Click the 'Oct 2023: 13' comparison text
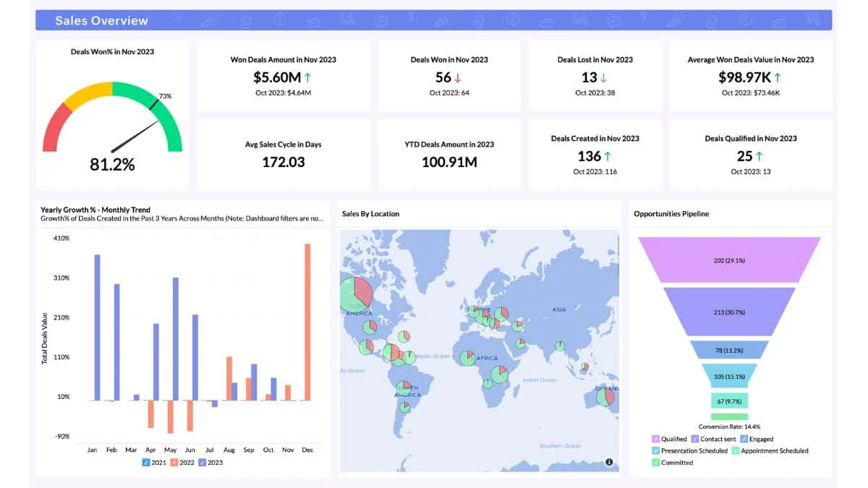Viewport: 868px width, 488px height. click(x=751, y=172)
